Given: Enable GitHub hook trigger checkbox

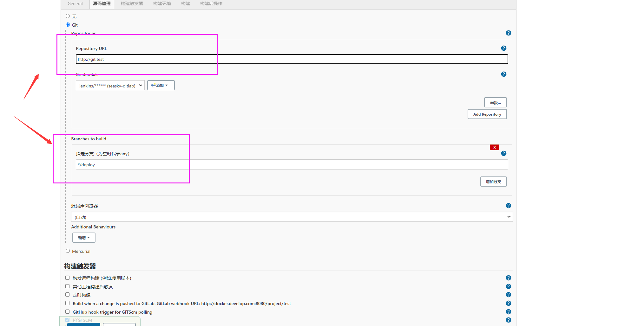Looking at the screenshot, I should (67, 311).
